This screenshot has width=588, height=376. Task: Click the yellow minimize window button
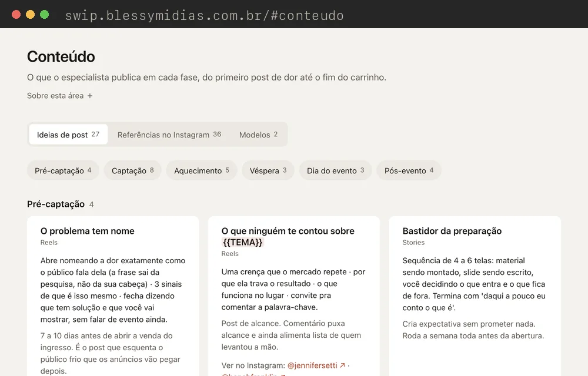(31, 15)
